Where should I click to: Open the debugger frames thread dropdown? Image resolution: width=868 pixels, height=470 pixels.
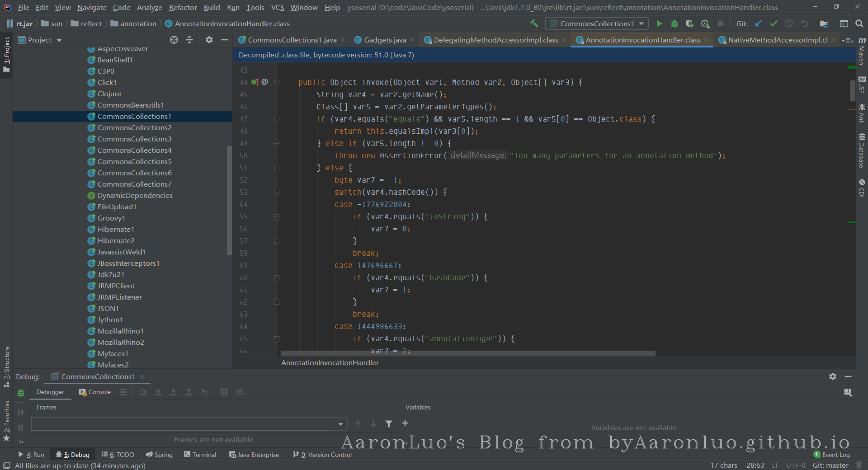coord(340,424)
